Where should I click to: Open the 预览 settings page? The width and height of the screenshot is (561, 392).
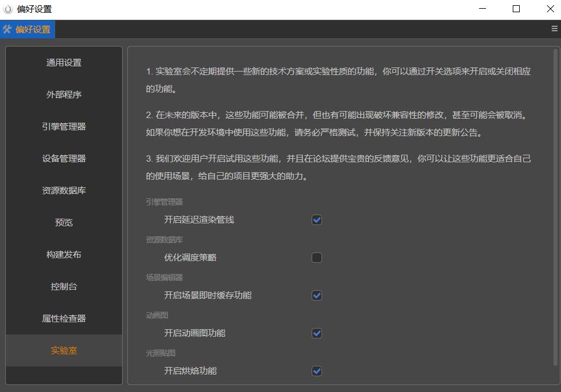tap(63, 222)
